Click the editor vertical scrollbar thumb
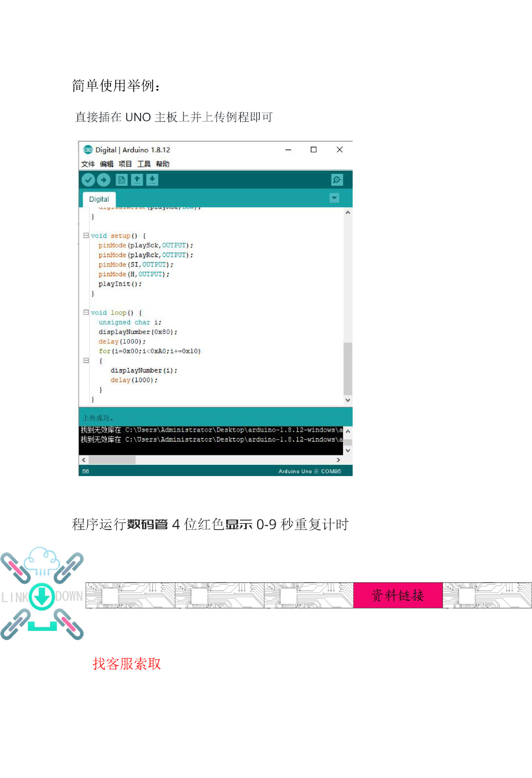The height and width of the screenshot is (778, 532). tap(348, 368)
